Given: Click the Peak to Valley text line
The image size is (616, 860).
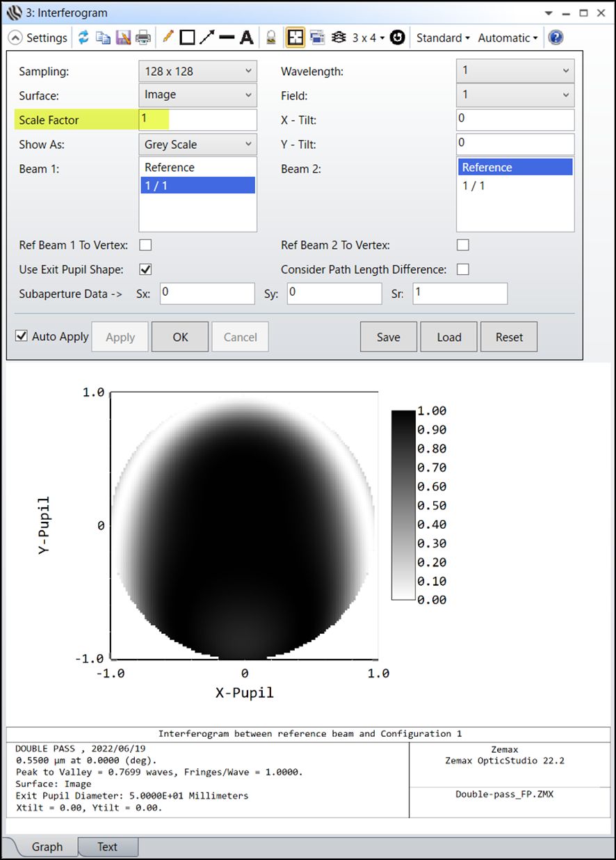Looking at the screenshot, I should point(159,772).
